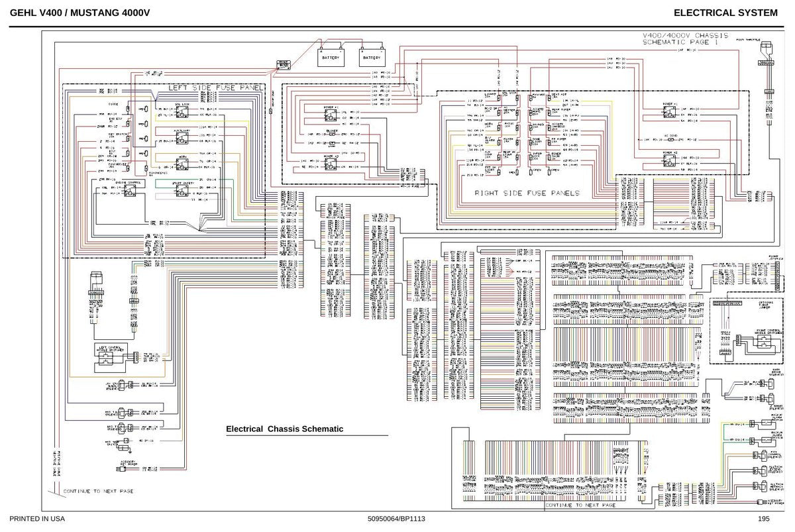This screenshot has width=795, height=532.
Task: Click the ENGINE CONTROL relay symbol
Action: 130,191
